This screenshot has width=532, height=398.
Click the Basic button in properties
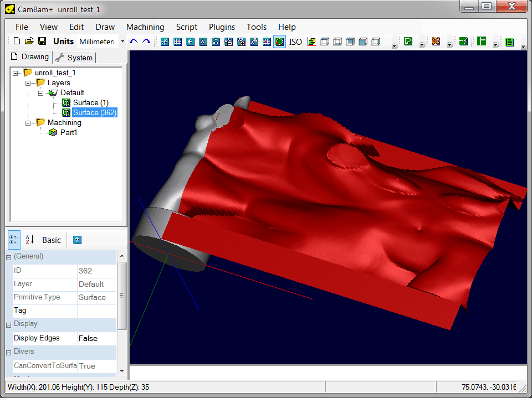click(x=52, y=240)
